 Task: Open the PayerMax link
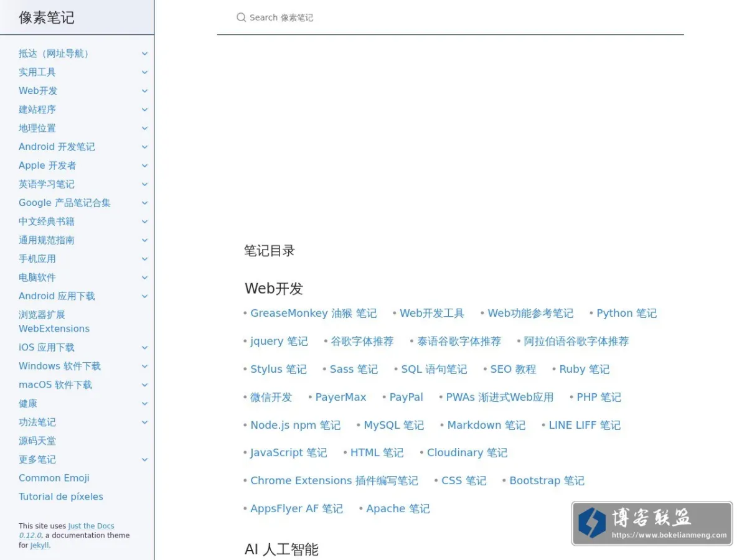pos(341,397)
